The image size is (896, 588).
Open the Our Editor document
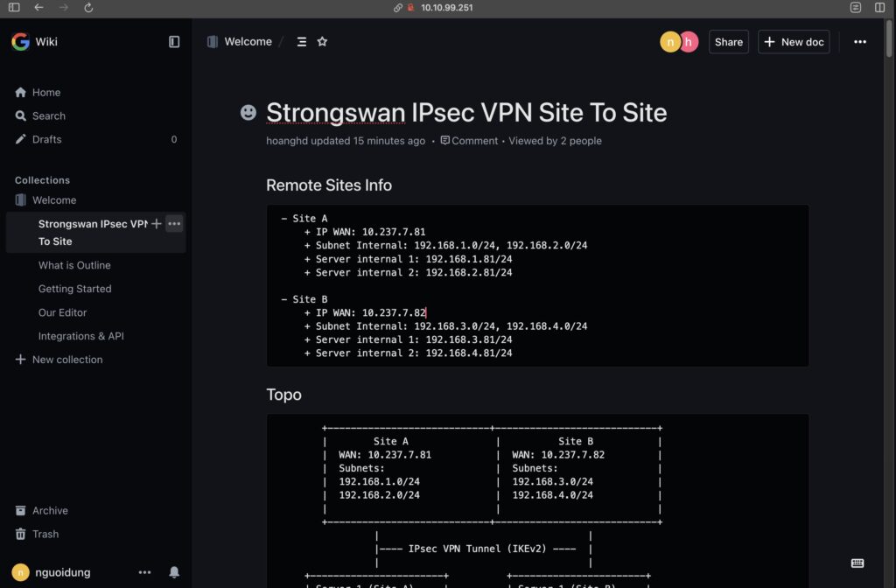(x=62, y=312)
